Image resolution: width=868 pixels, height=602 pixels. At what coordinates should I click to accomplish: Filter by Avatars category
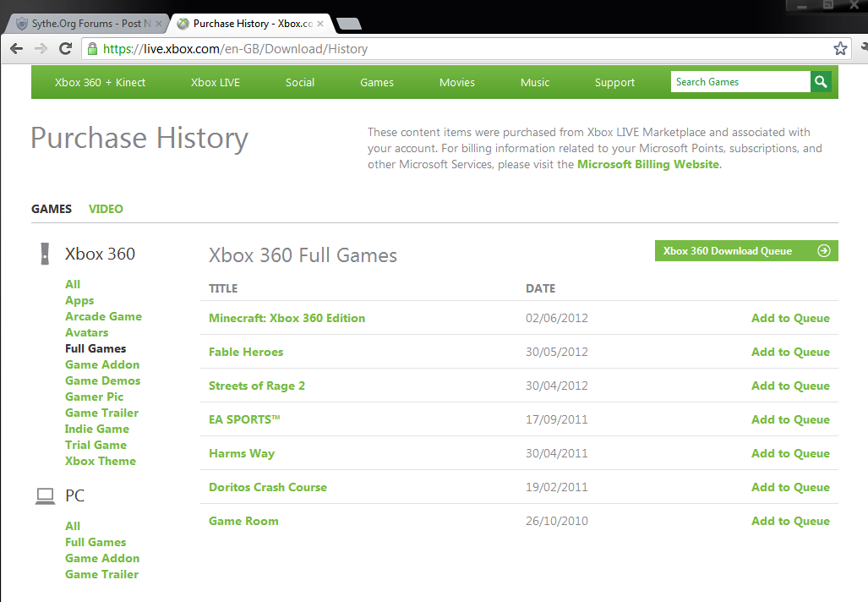(87, 332)
